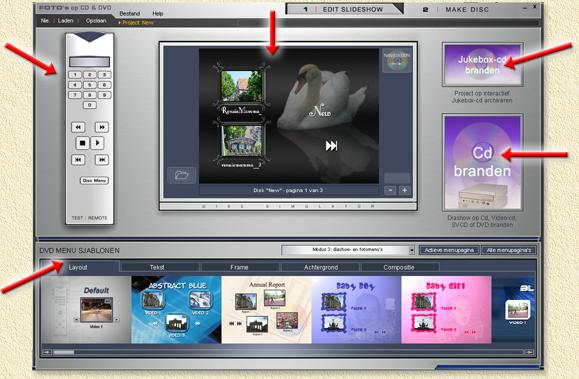Open the Bestand menu
This screenshot has height=379, width=579.
(x=130, y=13)
